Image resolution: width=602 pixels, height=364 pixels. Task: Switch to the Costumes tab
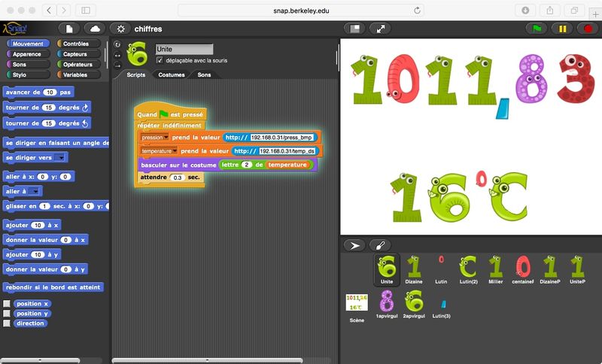click(x=172, y=74)
